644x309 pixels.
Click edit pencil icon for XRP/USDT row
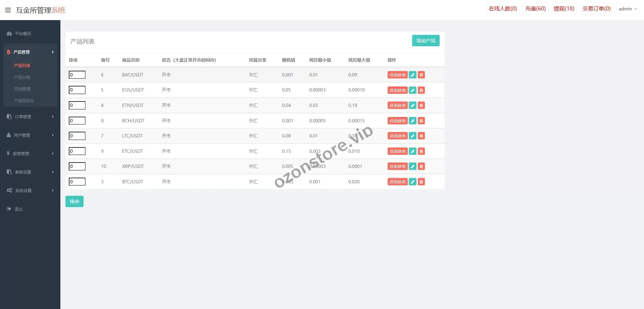(x=412, y=166)
